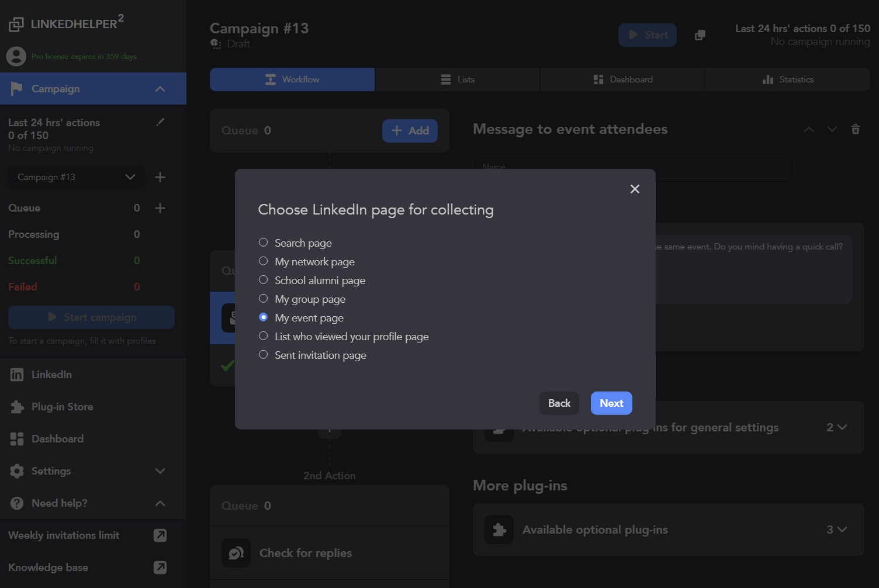Delete action with trash icon
The height and width of the screenshot is (588, 879).
pos(856,129)
